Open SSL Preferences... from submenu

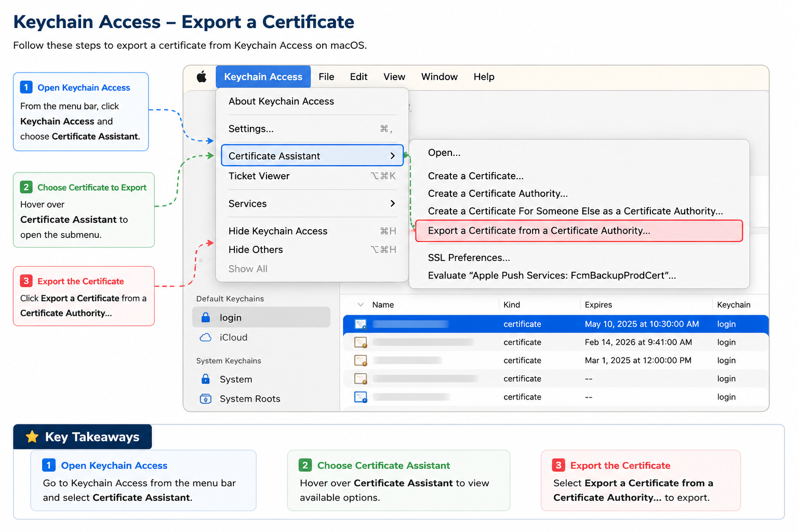click(579, 258)
